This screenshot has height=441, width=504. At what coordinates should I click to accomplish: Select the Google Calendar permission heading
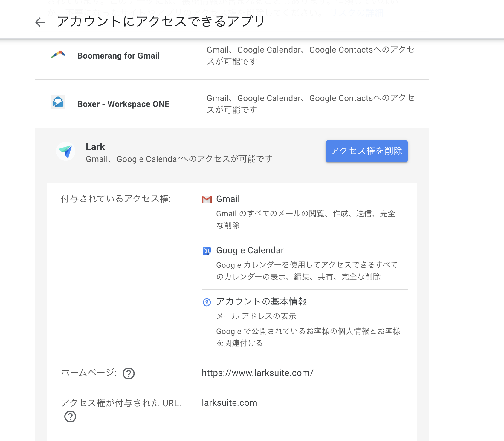(x=250, y=250)
